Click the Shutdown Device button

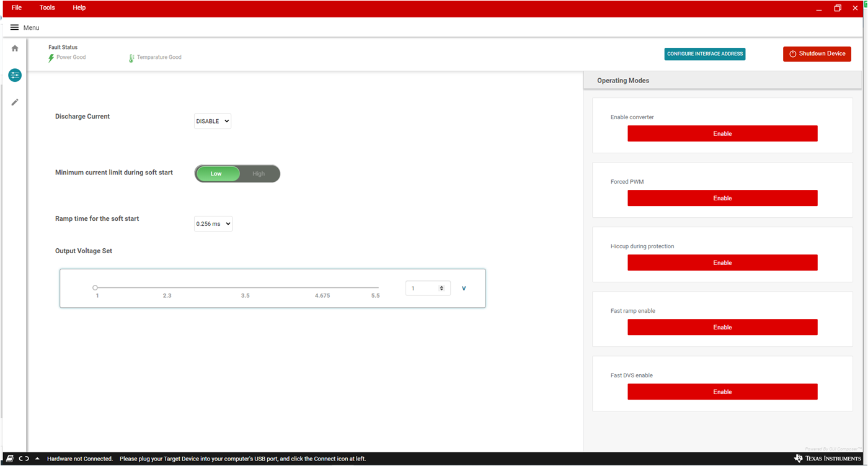point(817,54)
